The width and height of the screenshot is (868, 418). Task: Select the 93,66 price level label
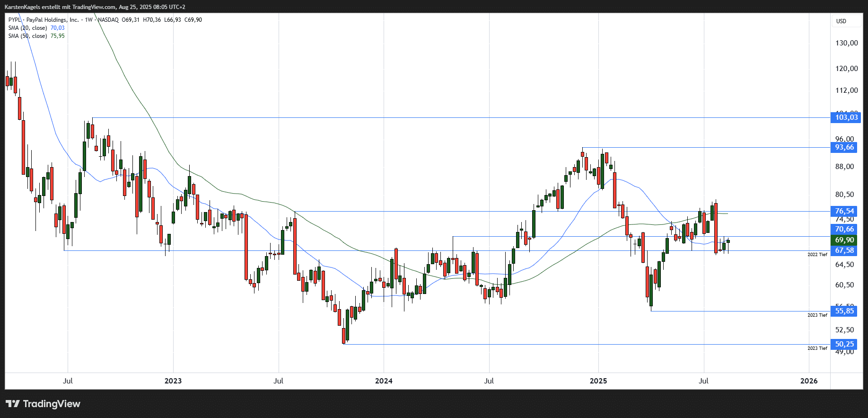[845, 148]
